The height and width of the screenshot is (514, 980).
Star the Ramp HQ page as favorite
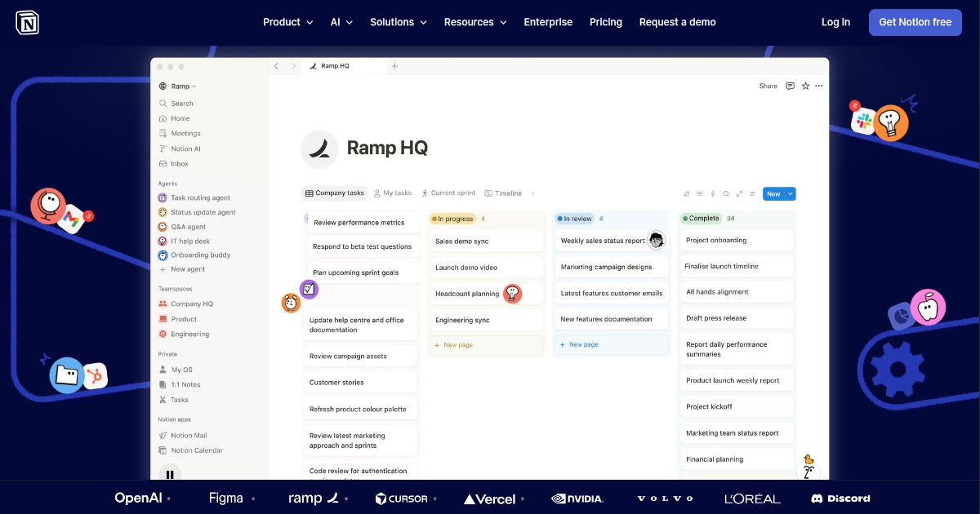coord(805,86)
